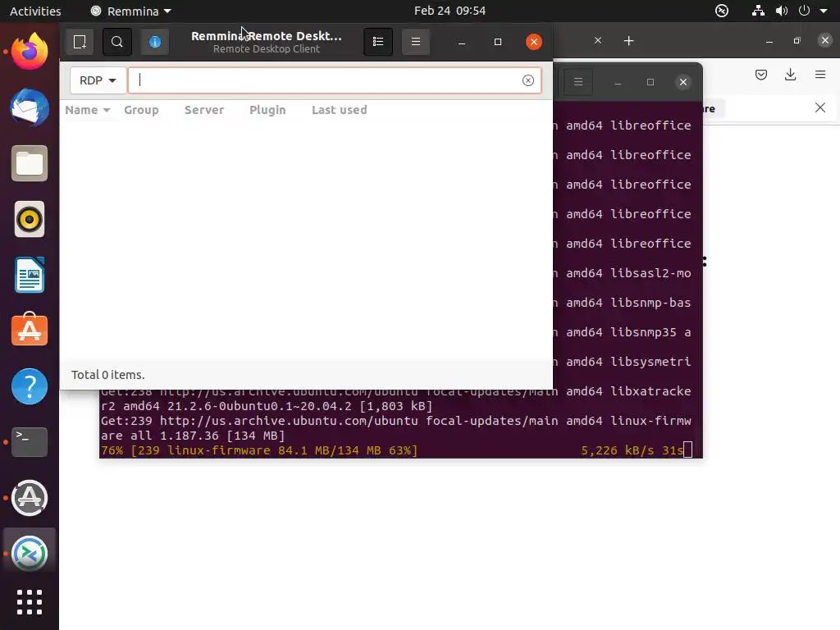Maximize the Remmina window
This screenshot has width=840, height=630.
[498, 42]
